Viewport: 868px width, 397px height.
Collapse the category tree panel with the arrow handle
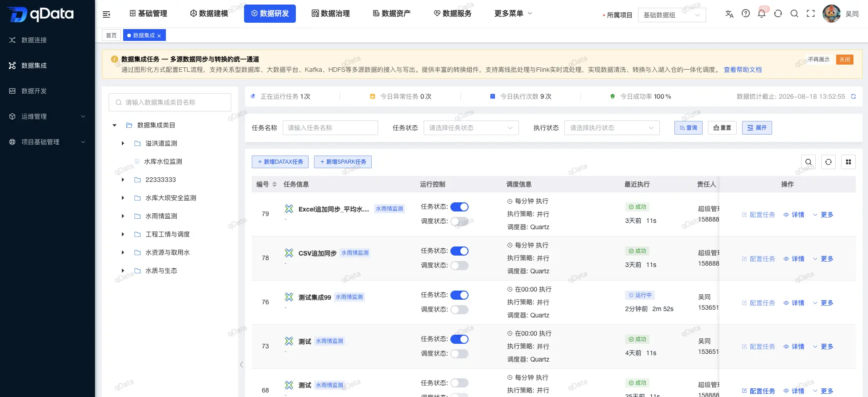point(241,365)
